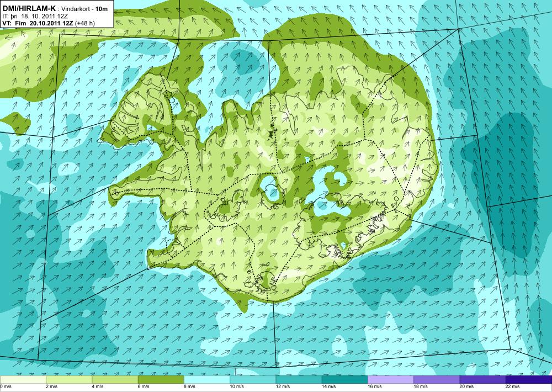This screenshot has height=392, width=552.
Task: Select the 4 m/s legend color swatch
Action: tap(115, 380)
